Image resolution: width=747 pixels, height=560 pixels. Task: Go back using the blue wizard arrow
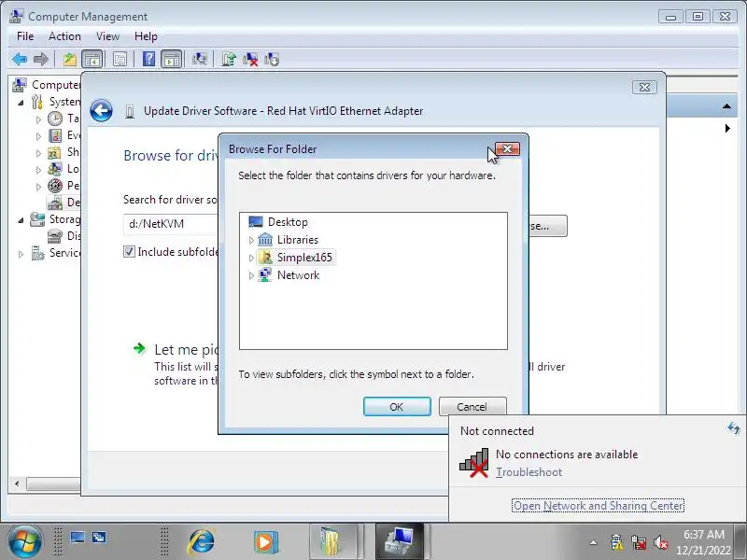(102, 111)
